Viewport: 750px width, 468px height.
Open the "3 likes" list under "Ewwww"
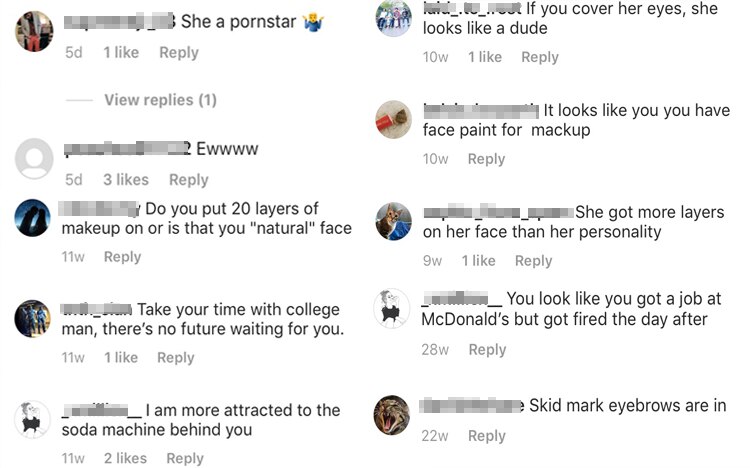pos(126,180)
